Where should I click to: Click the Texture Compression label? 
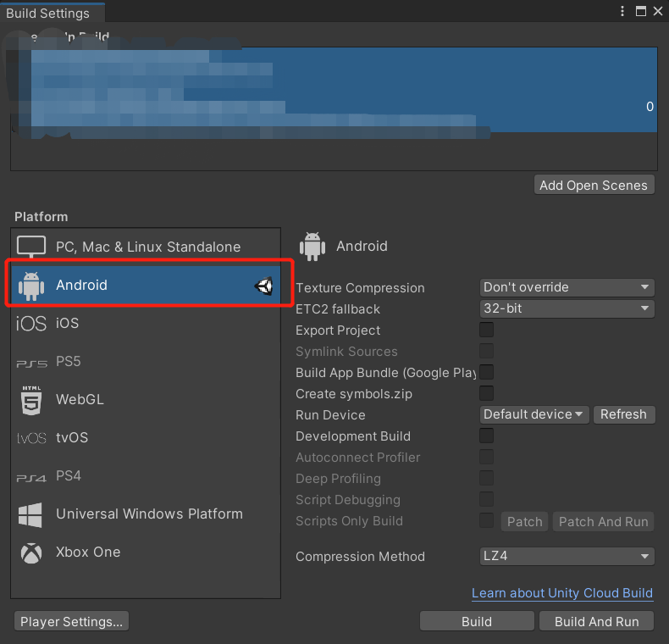(360, 288)
